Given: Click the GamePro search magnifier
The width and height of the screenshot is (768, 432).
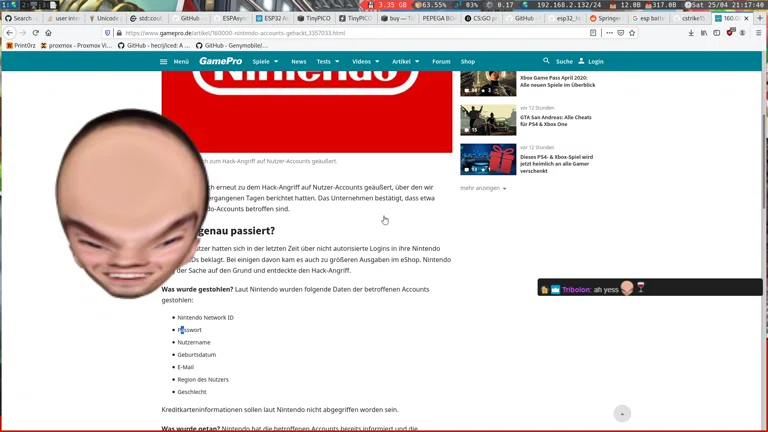Looking at the screenshot, I should pos(546,61).
